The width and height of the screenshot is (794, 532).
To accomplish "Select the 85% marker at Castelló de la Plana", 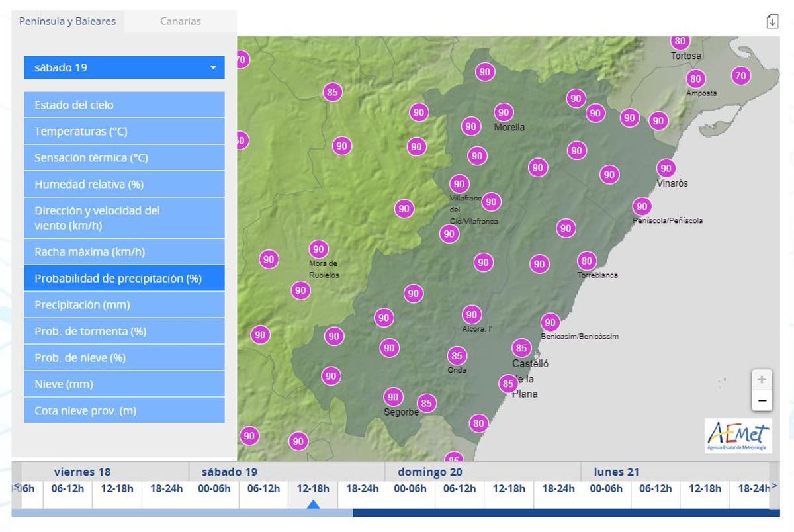I will [x=521, y=347].
